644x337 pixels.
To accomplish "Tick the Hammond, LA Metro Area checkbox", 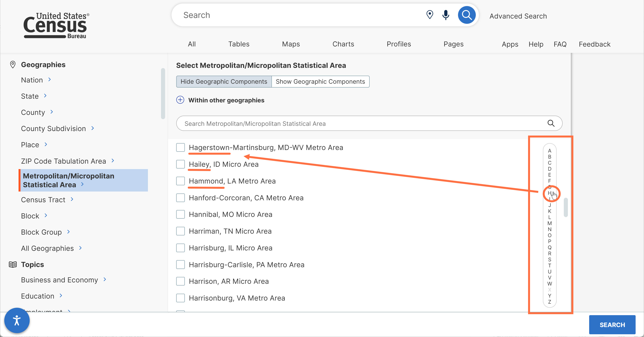I will coord(180,181).
